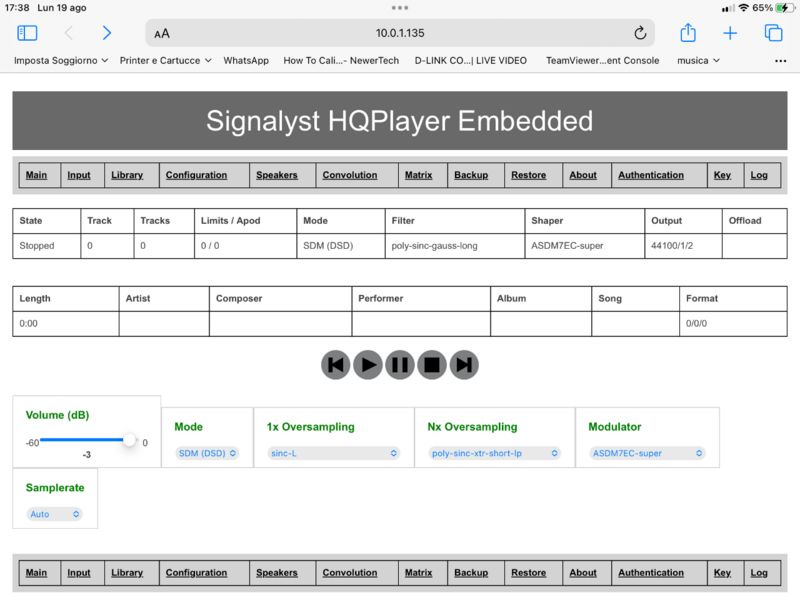Image resolution: width=800 pixels, height=600 pixels.
Task: Open a new tab with the plus icon
Action: (x=730, y=33)
